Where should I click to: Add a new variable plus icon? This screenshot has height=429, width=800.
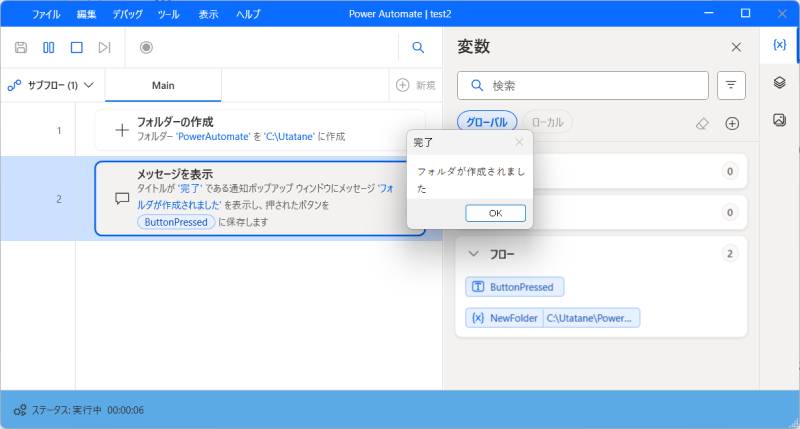coord(732,123)
